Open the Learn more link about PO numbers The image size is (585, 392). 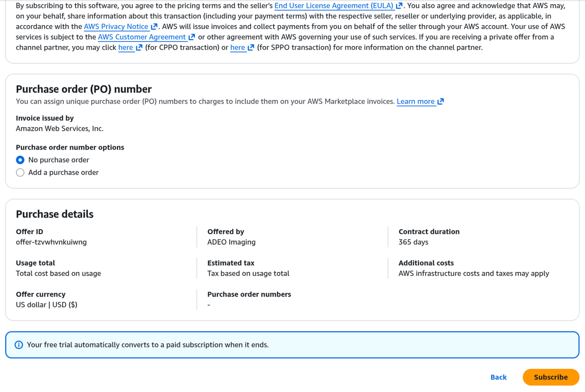pyautogui.click(x=416, y=101)
